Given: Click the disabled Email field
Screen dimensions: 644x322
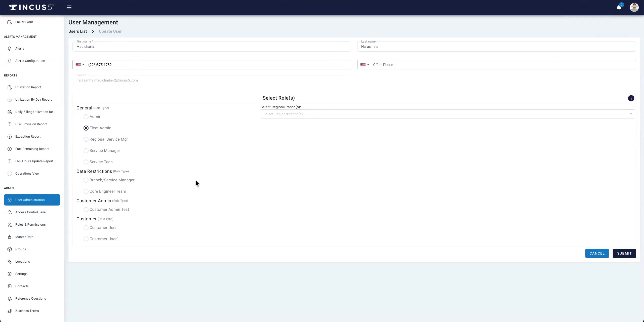Looking at the screenshot, I should click(212, 80).
